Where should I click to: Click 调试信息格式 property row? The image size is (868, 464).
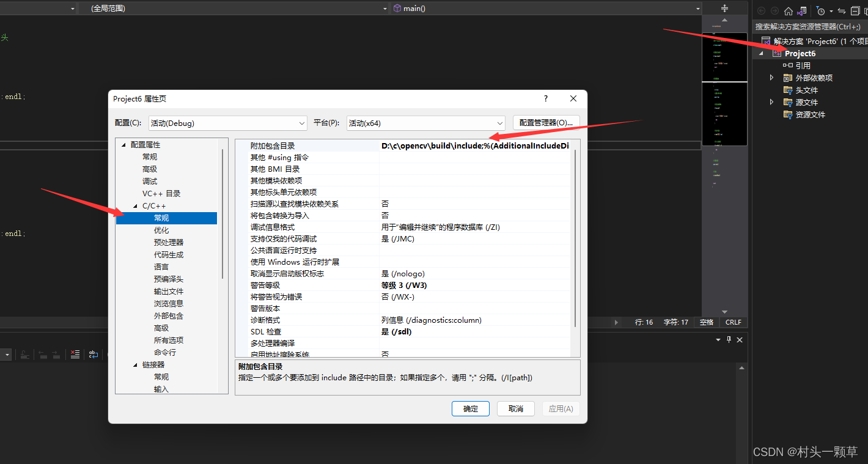tap(403, 227)
